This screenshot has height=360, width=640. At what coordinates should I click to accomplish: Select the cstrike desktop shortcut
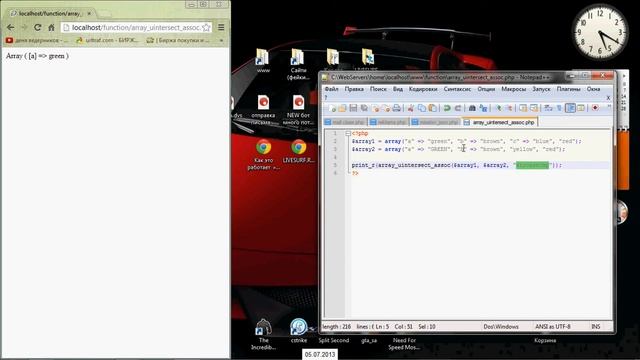coord(299,331)
